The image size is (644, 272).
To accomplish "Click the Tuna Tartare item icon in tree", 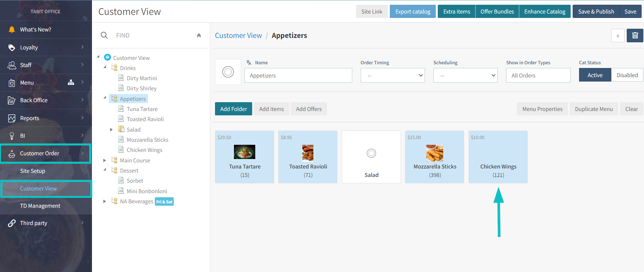I will (121, 109).
